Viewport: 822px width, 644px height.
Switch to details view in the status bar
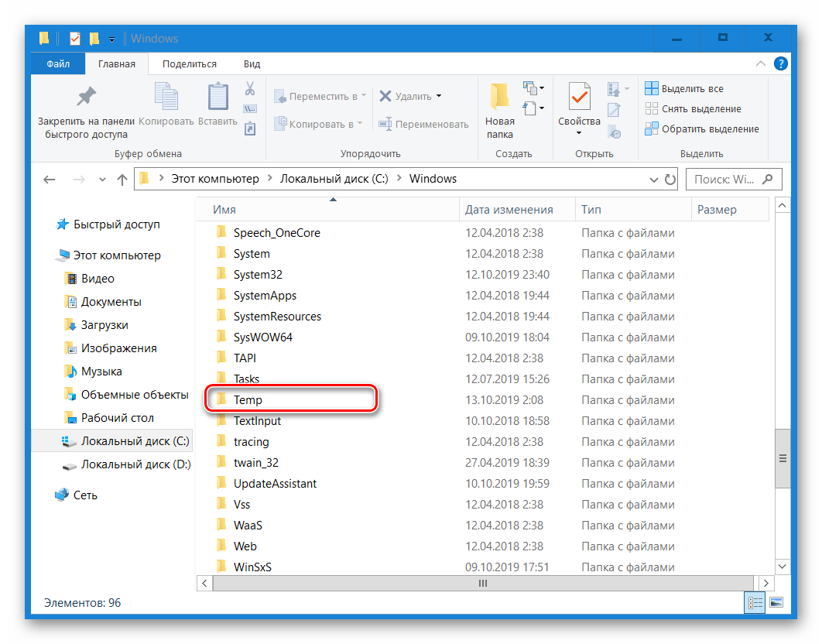755,602
